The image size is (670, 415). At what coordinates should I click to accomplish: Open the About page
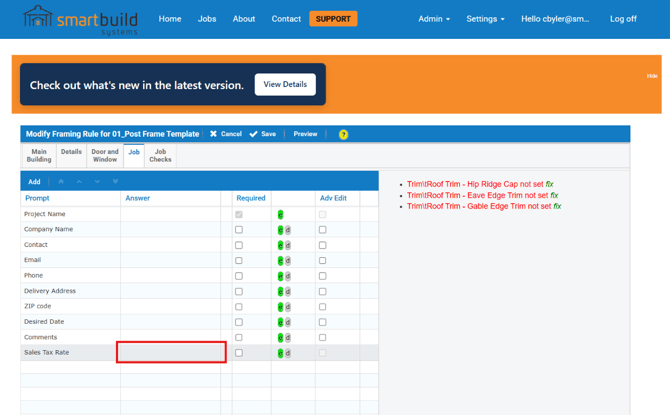tap(244, 19)
